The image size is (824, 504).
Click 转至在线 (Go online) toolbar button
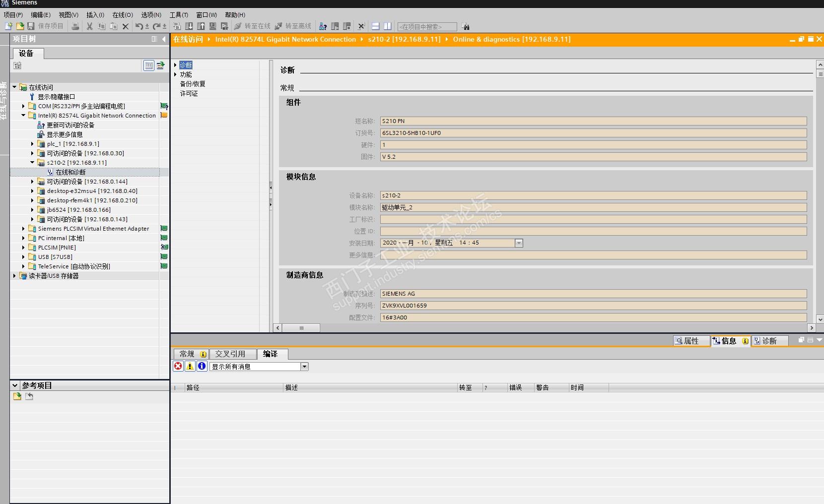[x=253, y=26]
